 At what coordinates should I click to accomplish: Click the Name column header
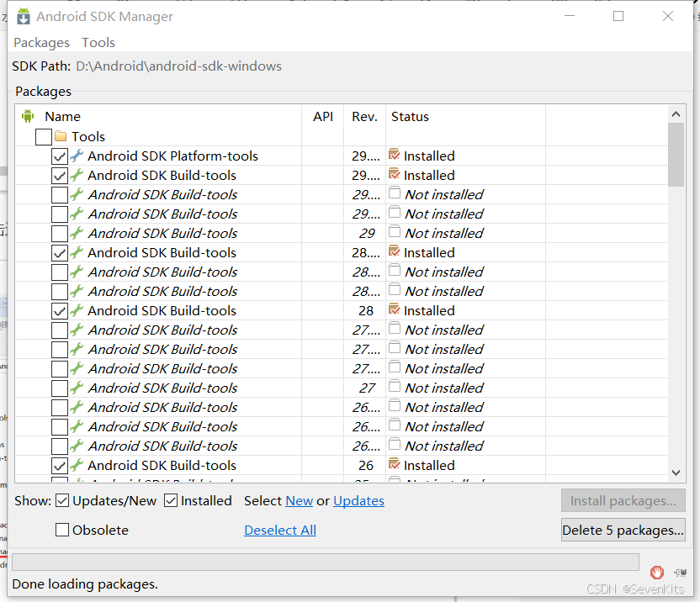tap(62, 117)
